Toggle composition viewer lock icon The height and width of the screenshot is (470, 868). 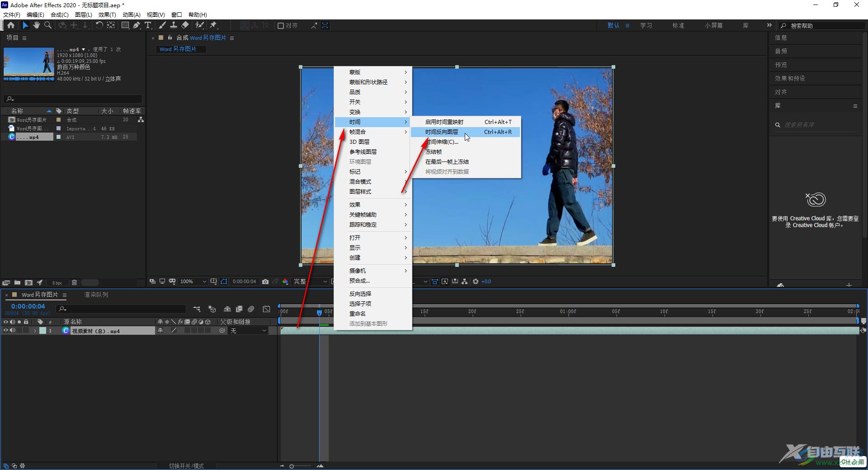(170, 38)
